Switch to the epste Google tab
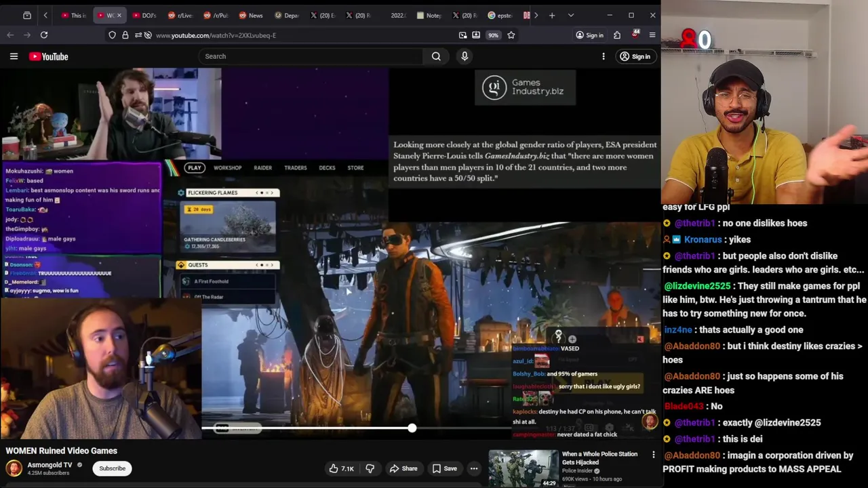The image size is (868, 488). coord(500,15)
